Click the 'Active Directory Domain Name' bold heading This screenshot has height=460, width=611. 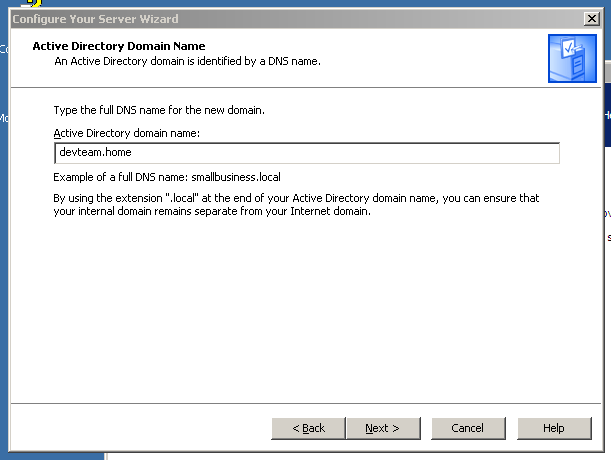coord(118,46)
